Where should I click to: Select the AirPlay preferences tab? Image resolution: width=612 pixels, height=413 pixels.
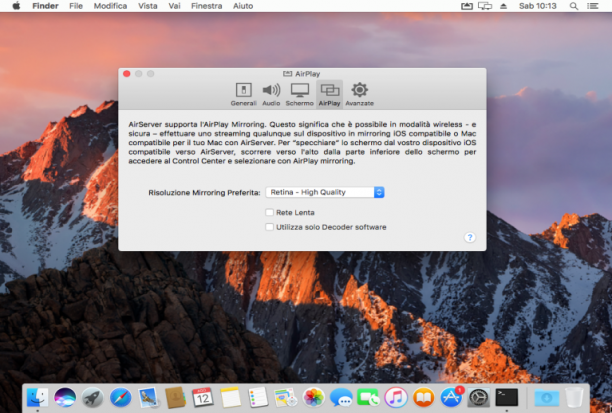click(x=329, y=94)
